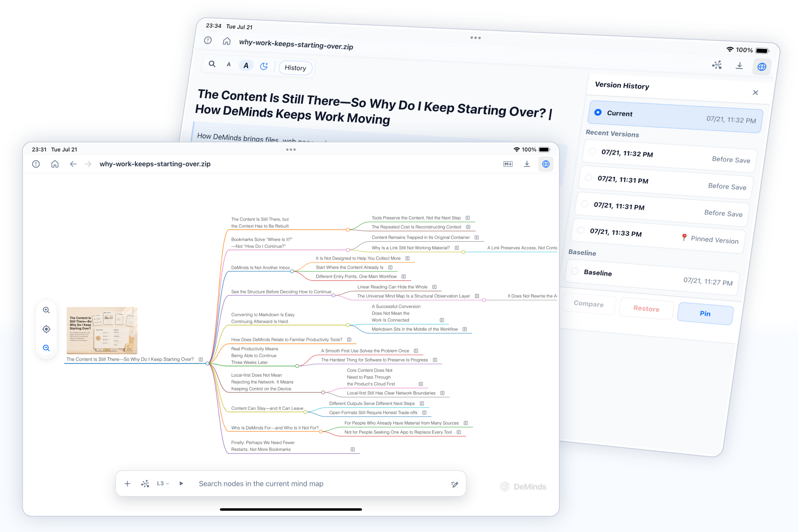Collapse the 'Local-first Does Not Mean' branch
The height and width of the screenshot is (532, 798).
coord(323,393)
